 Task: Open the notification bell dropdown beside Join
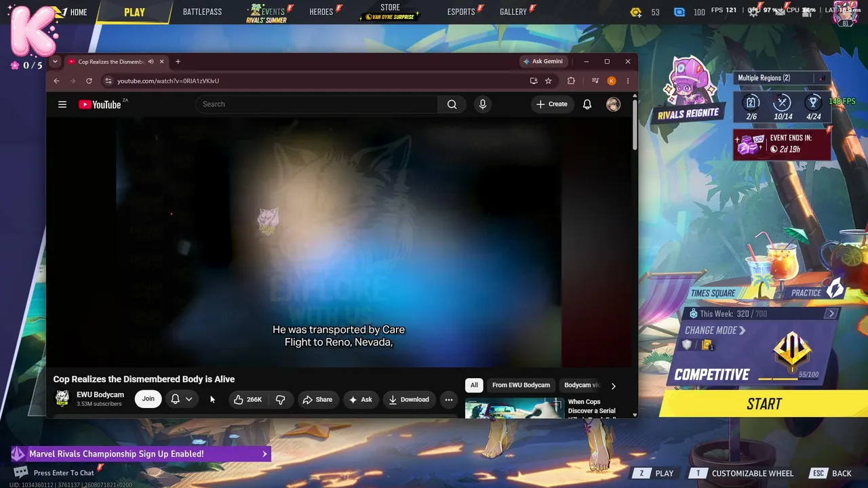181,399
